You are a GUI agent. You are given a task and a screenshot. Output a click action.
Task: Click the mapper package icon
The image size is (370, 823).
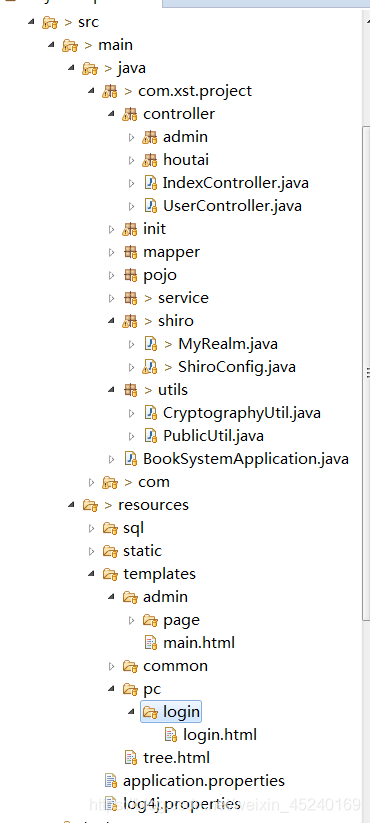130,252
